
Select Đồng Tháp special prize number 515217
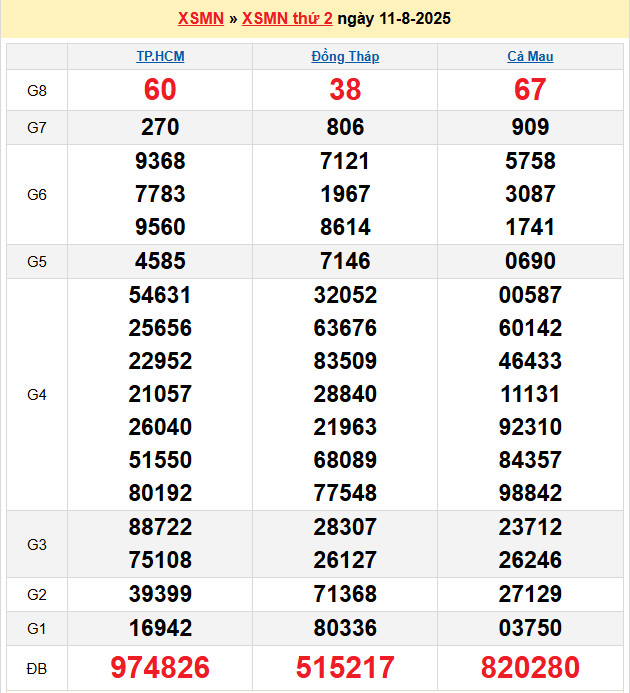[345, 668]
